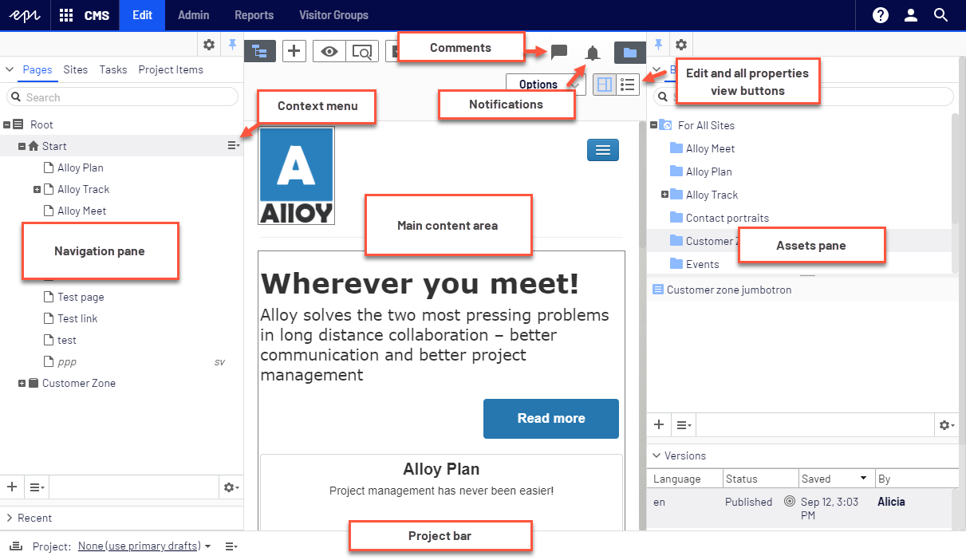Viewport: 966px width, 560px height.
Task: Open the Admin menu
Action: (x=193, y=15)
